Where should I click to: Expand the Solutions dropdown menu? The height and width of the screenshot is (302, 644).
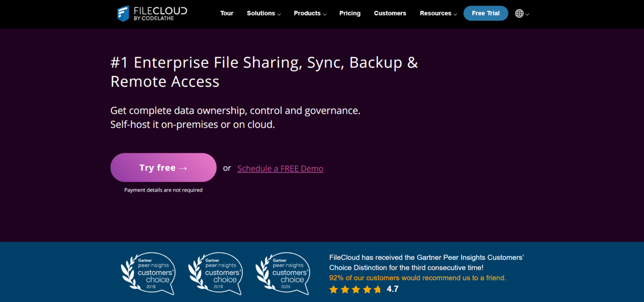[x=264, y=13]
